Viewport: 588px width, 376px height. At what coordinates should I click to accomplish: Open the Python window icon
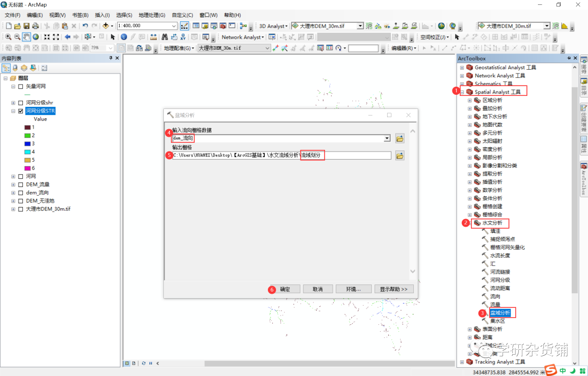[232, 26]
